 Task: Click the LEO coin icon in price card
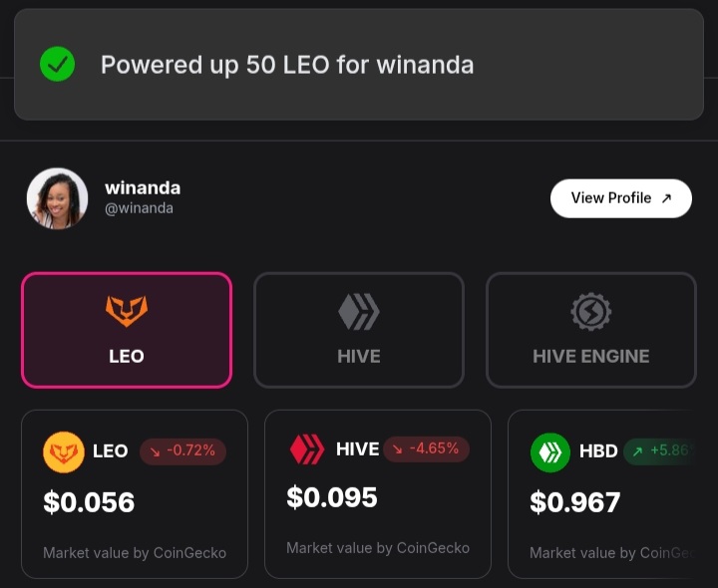pos(64,451)
